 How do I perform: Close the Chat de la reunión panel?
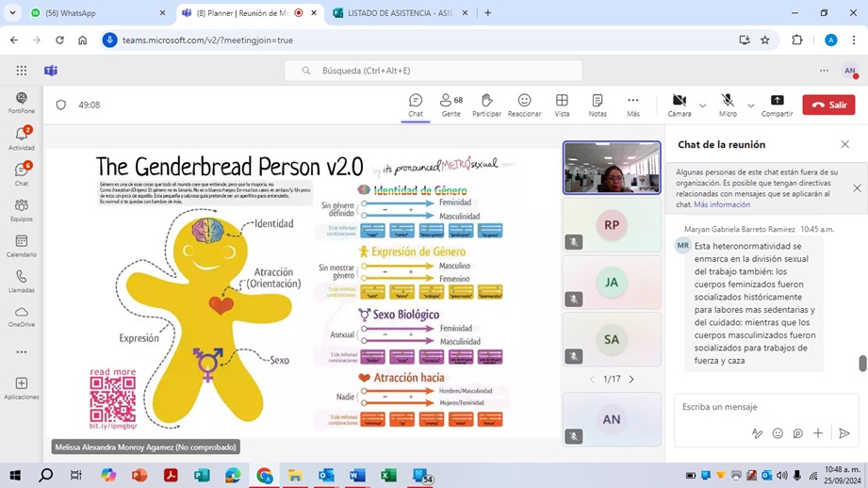pyautogui.click(x=844, y=144)
